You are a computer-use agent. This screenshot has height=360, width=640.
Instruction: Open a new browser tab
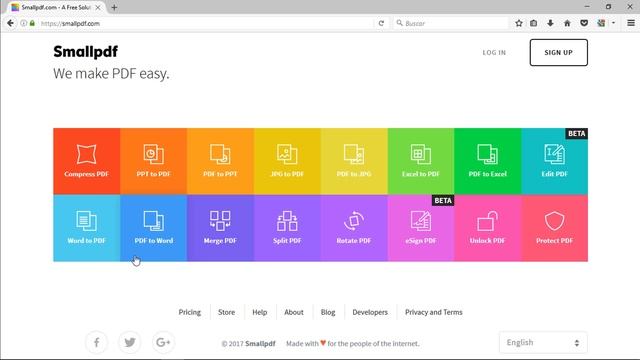(x=114, y=7)
